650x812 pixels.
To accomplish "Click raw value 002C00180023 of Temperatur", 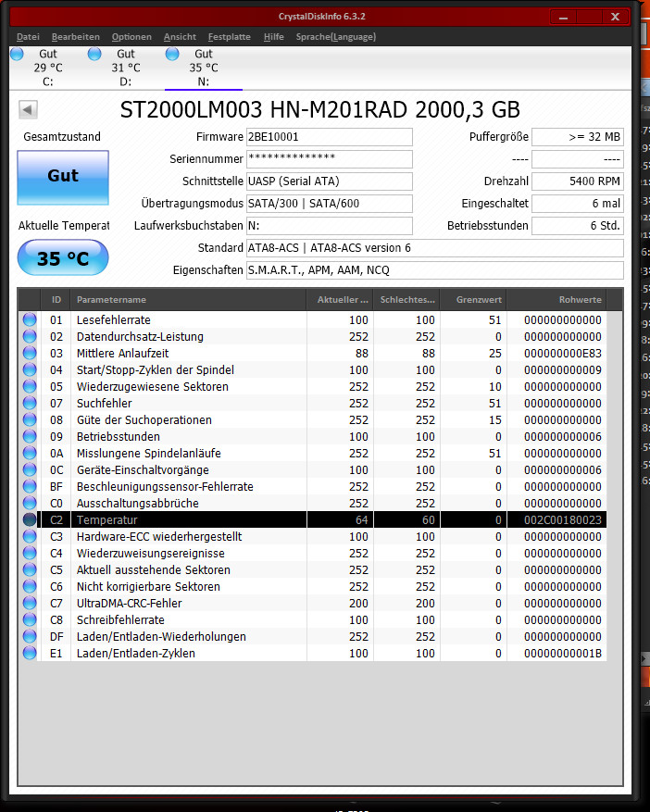I will (x=562, y=520).
